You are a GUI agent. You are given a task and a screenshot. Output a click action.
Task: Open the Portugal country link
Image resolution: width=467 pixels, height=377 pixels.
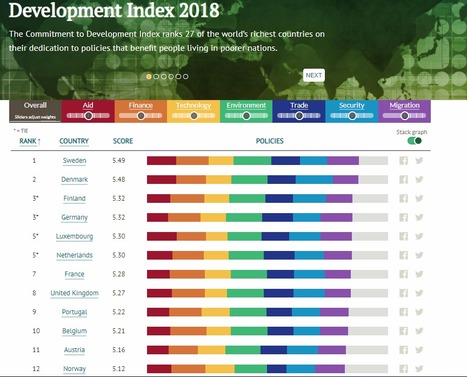74,312
